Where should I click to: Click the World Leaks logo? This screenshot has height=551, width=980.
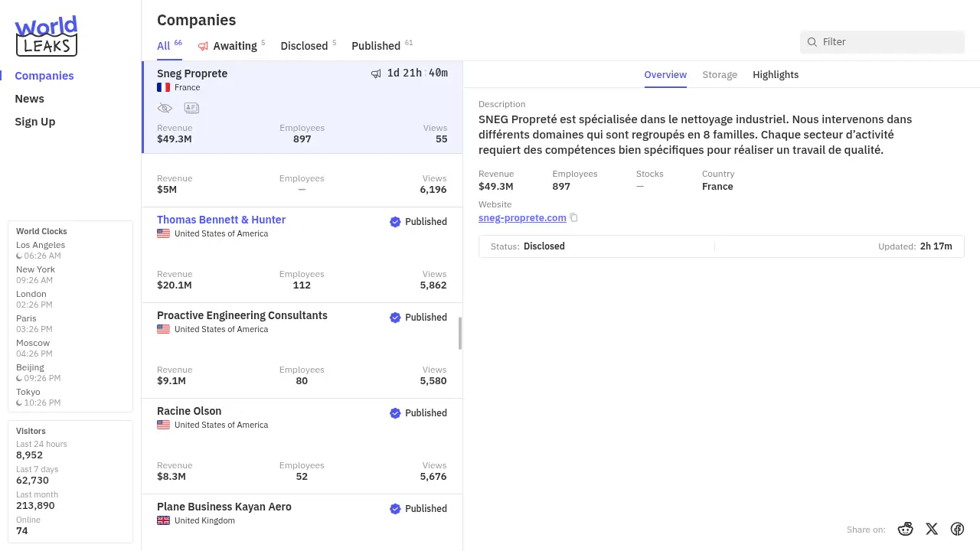47,36
